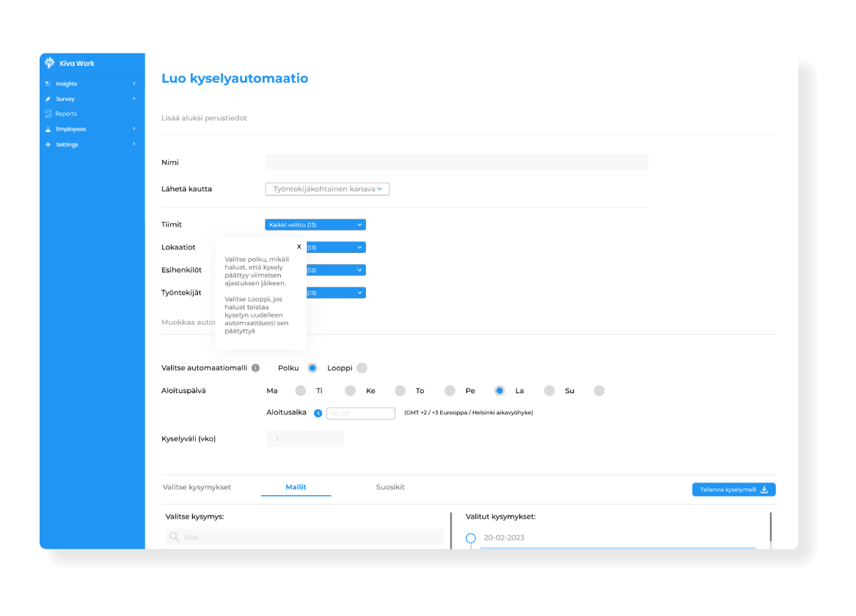Open the Lähetä kautta channel dropdown
This screenshot has height=616, width=856.
click(x=327, y=188)
